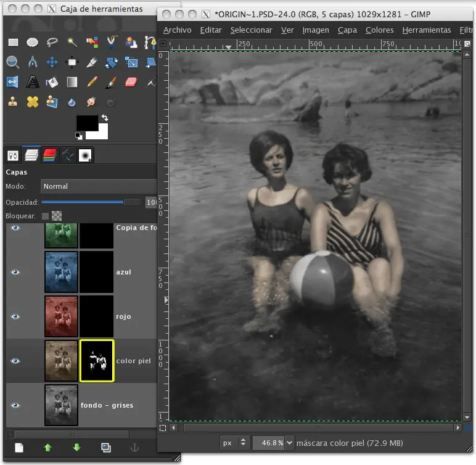Switch to the Paths dock tab

pyautogui.click(x=67, y=155)
